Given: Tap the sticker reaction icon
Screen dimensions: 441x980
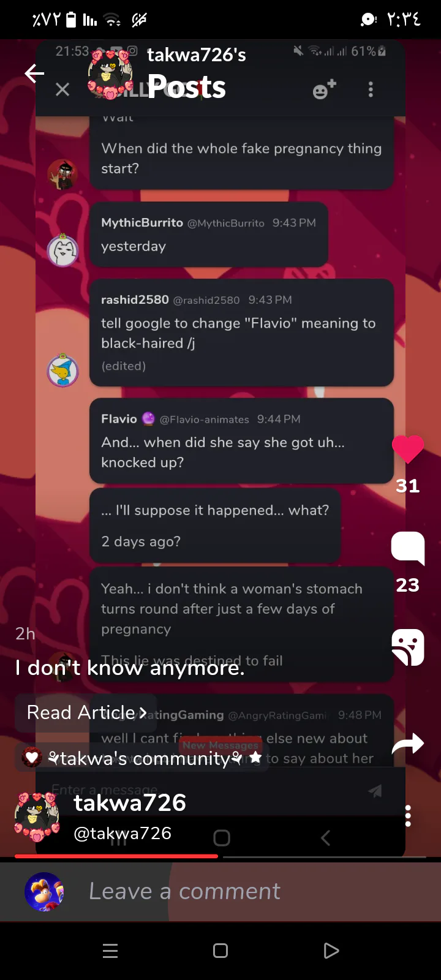Looking at the screenshot, I should [408, 647].
